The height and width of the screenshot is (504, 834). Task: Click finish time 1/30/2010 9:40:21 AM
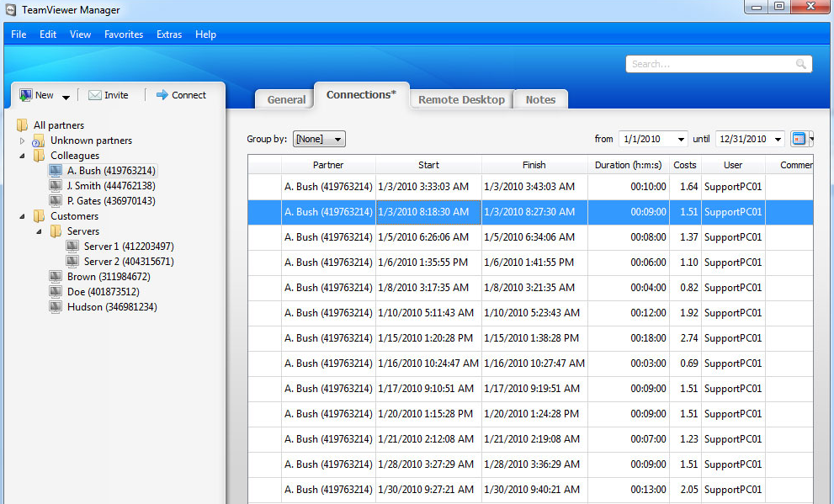532,490
